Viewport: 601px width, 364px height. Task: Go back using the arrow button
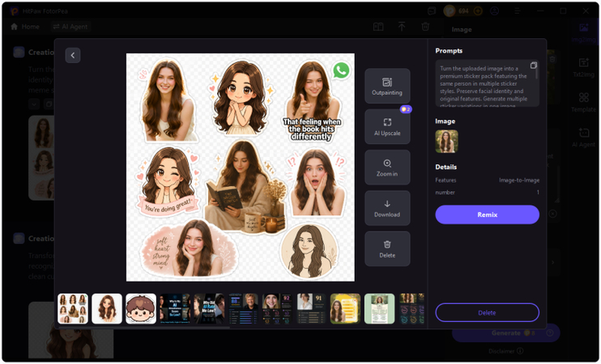pos(72,56)
